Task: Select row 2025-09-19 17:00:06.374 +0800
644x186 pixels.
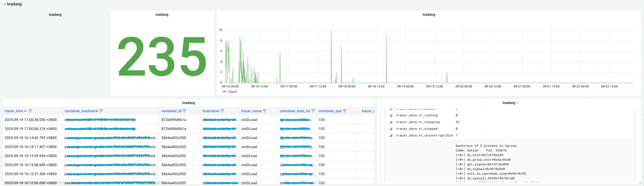Action: [x=188, y=129]
